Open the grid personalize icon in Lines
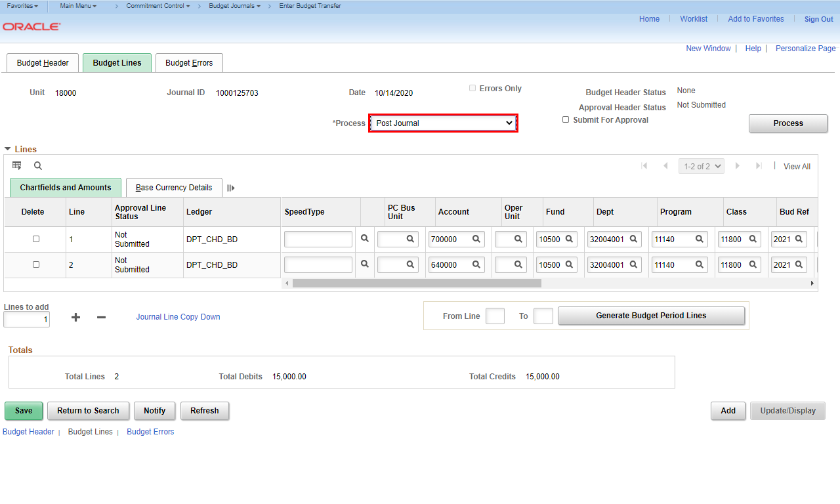This screenshot has height=504, width=840. pos(17,166)
